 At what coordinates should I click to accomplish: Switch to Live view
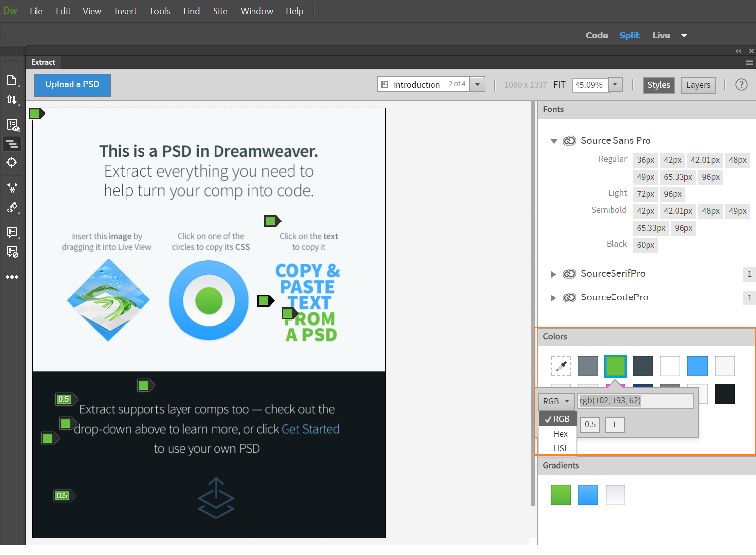click(x=661, y=36)
